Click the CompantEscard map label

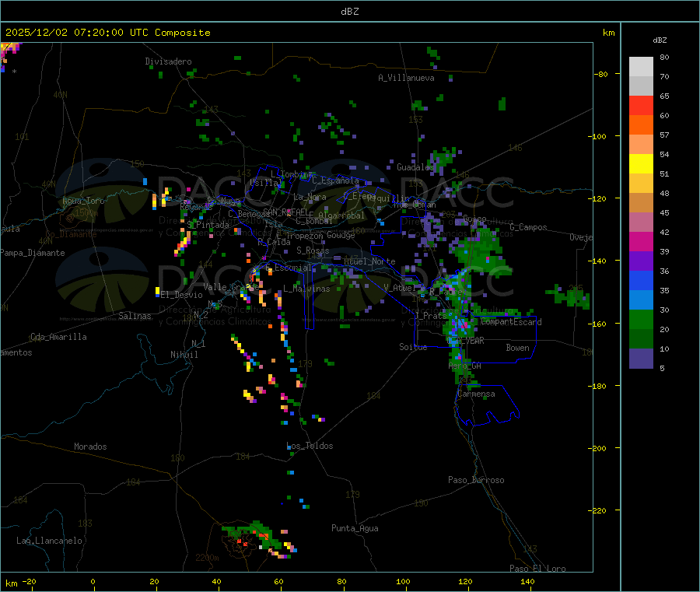(511, 322)
